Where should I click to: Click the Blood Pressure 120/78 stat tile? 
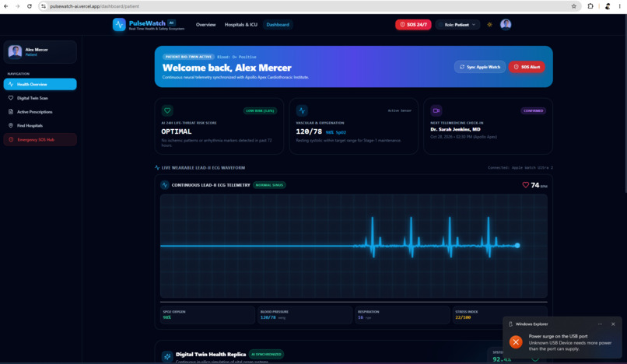(305, 314)
